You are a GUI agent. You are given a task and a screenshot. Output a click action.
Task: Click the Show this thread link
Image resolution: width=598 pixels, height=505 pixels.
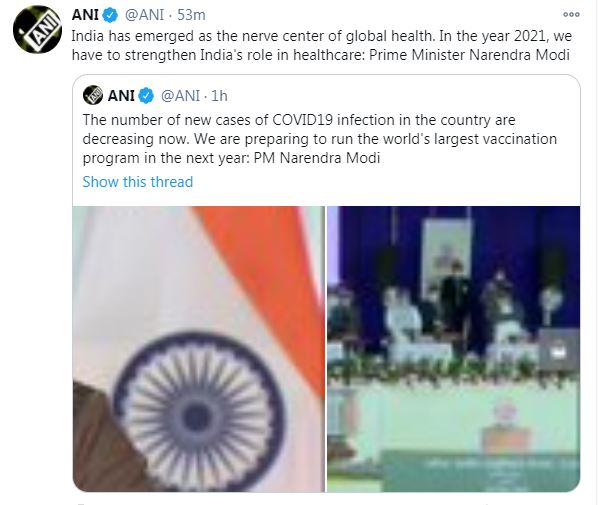[x=138, y=182]
